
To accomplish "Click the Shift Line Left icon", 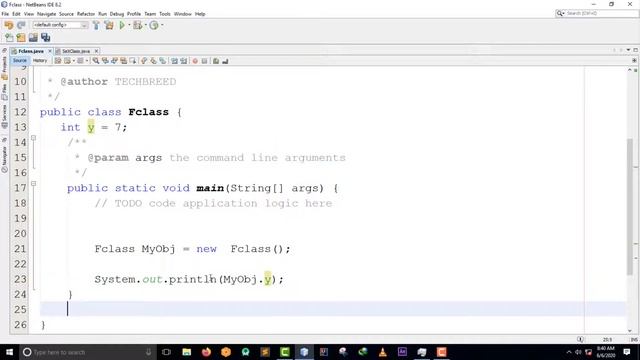I will tap(174, 61).
